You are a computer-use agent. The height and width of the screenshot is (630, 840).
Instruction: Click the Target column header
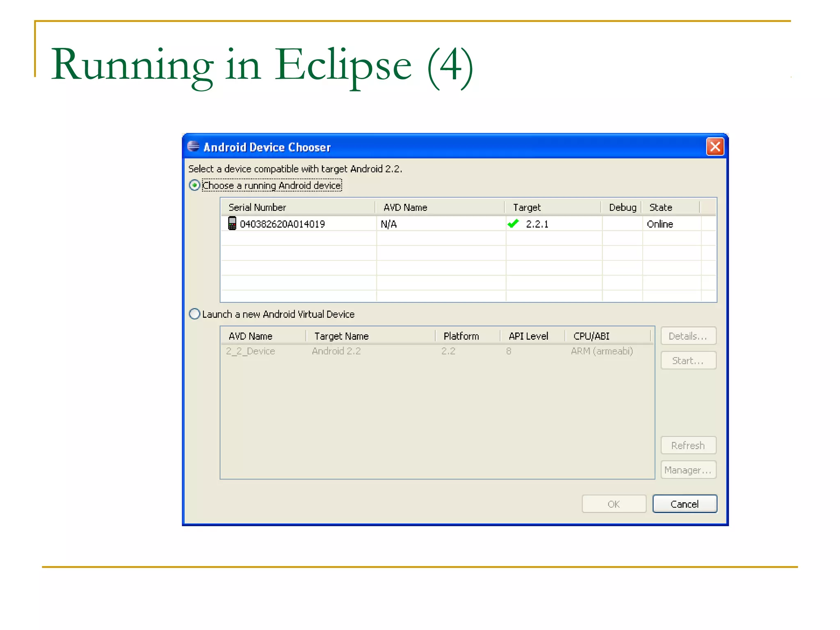coord(553,207)
